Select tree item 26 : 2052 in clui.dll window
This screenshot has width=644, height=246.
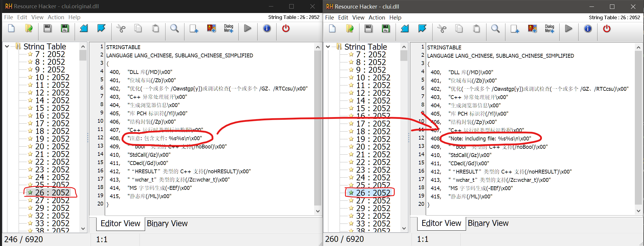373,193
